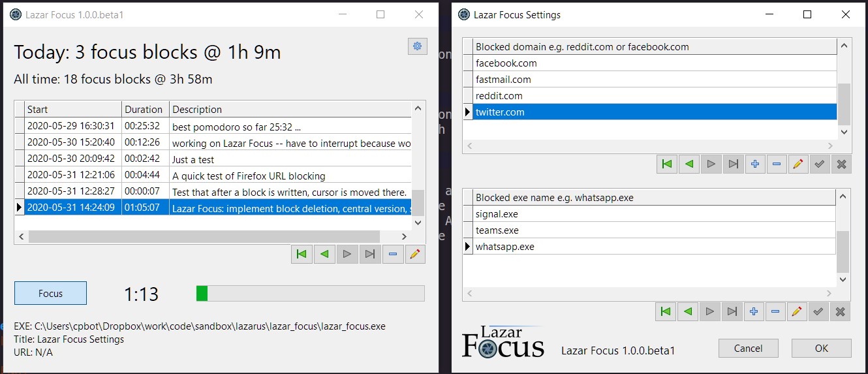Select the teams.exe blocked exe row
Screen dimensions: 868x374
pyautogui.click(x=654, y=230)
